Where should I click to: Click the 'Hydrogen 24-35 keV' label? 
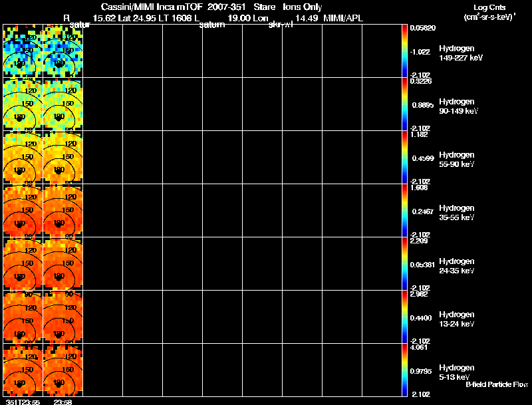click(x=457, y=266)
